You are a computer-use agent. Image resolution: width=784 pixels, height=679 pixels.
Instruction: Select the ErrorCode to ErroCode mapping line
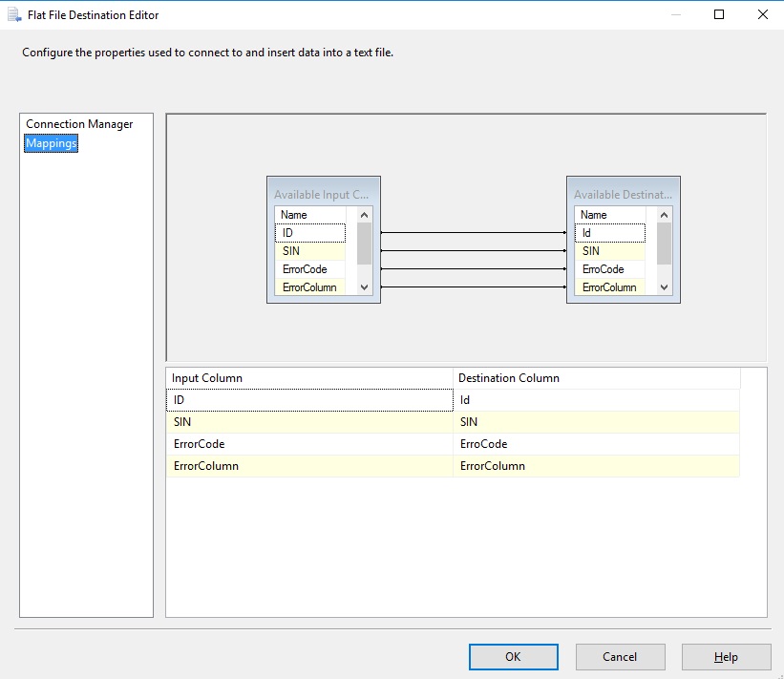point(474,269)
